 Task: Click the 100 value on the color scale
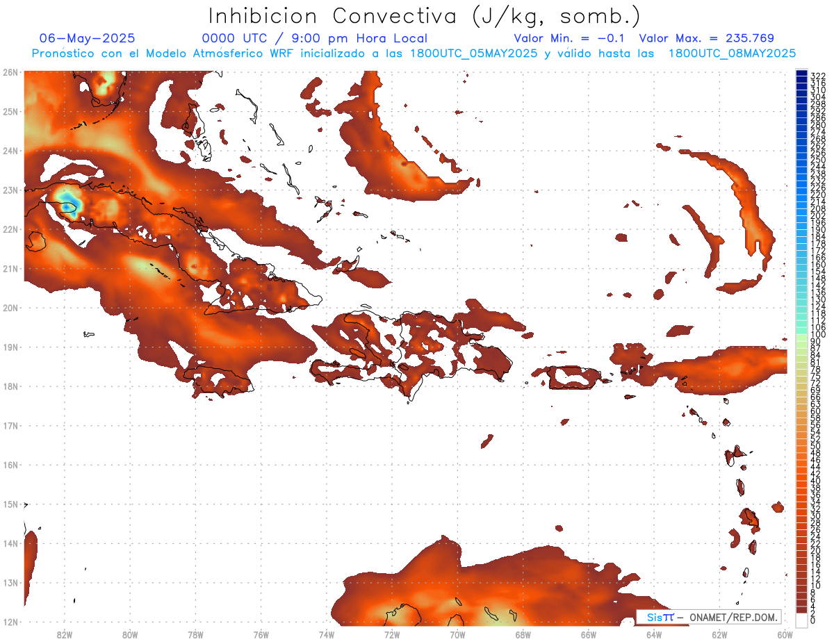817,335
